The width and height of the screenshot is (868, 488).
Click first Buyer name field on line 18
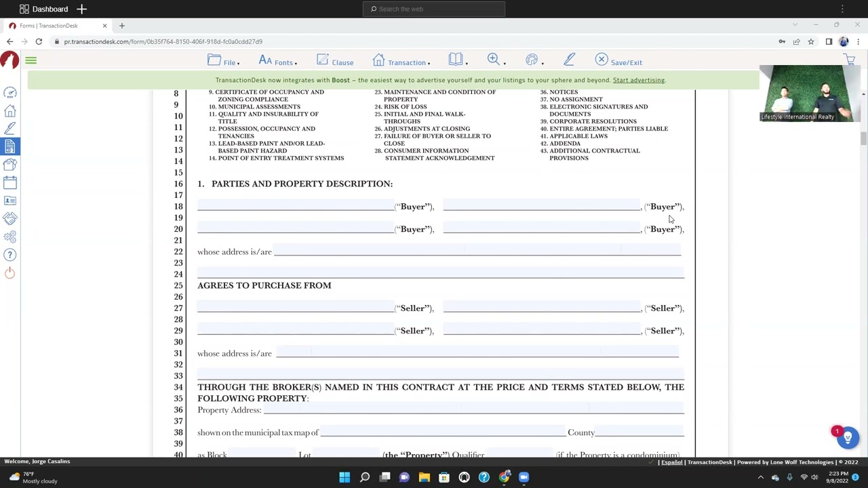(x=296, y=205)
